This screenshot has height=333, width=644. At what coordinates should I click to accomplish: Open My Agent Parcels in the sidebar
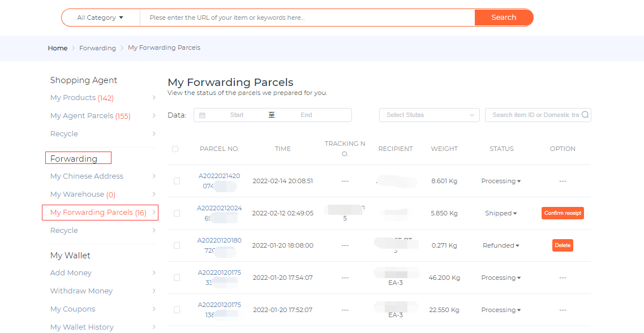point(90,116)
